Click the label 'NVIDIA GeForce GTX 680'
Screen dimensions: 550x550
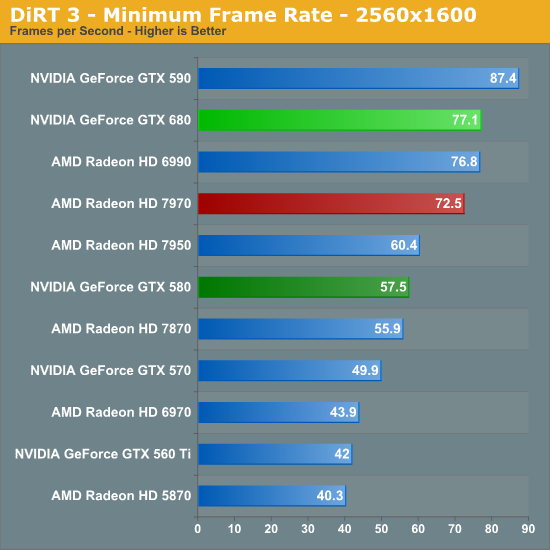(110, 120)
